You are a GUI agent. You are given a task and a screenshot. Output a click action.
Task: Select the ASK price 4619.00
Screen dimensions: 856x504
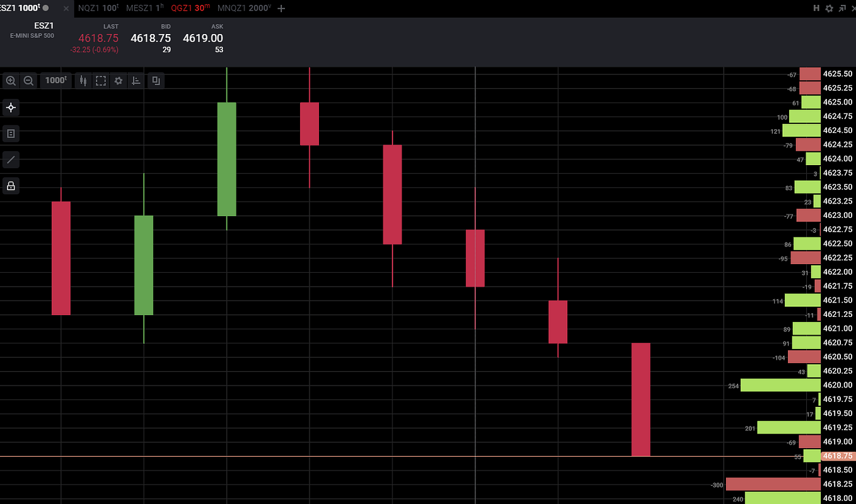[x=203, y=38]
